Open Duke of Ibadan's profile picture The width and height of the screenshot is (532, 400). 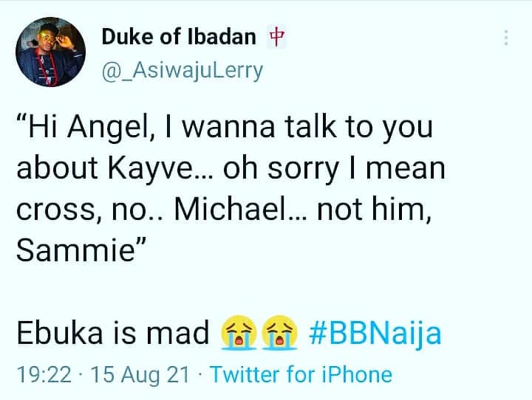pos(50,52)
